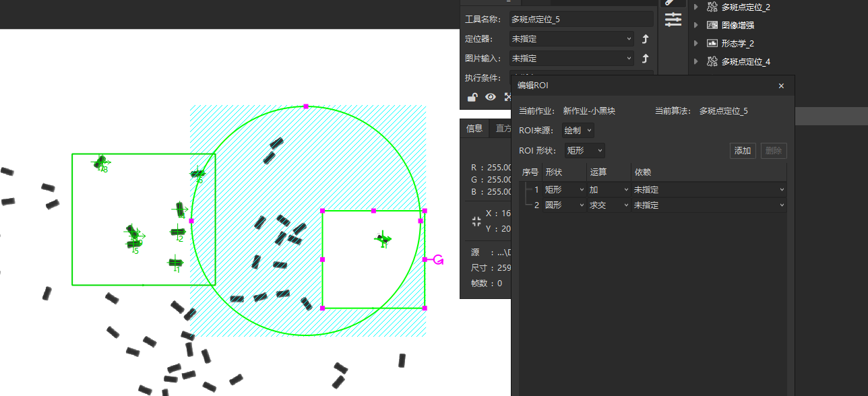Click the 工具名称 input field
Image resolution: width=868 pixels, height=396 pixels.
pyautogui.click(x=581, y=20)
